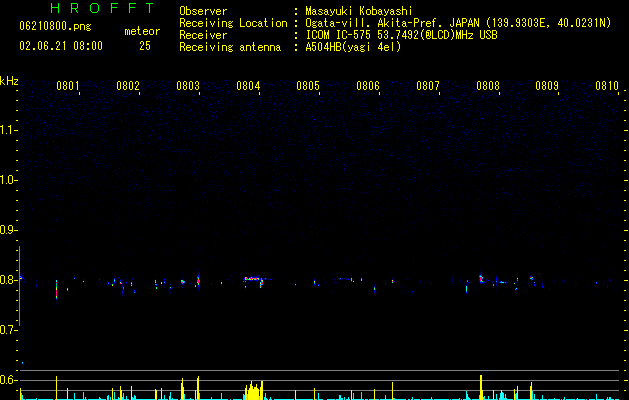The width and height of the screenshot is (629, 400).
Task: Click the 0803 time marker
Action: [x=188, y=86]
